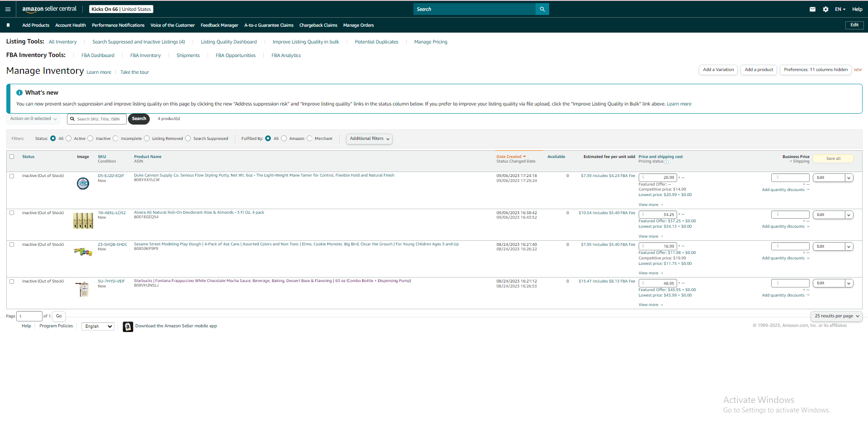Select Fulfilled By Amazon radio
The width and height of the screenshot is (868, 426).
pyautogui.click(x=284, y=139)
